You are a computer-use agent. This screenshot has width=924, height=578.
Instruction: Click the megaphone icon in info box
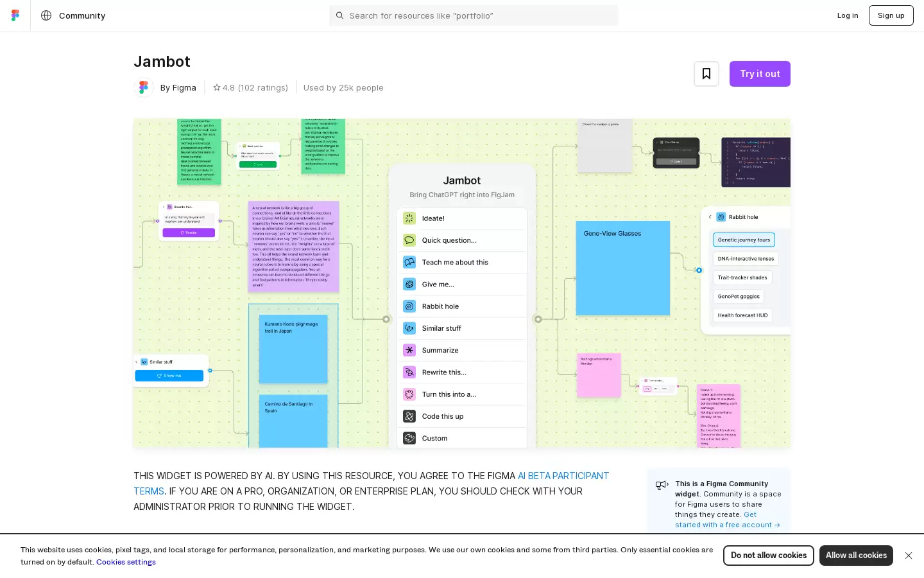point(662,486)
